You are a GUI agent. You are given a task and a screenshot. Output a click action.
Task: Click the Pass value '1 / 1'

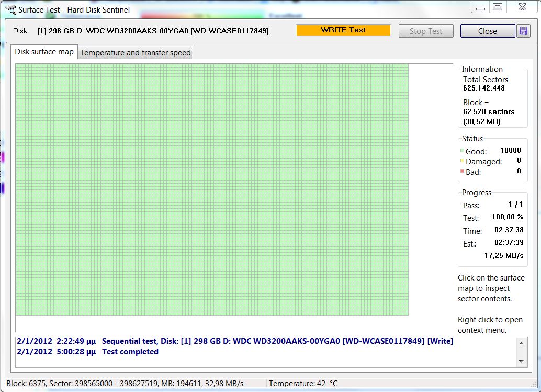pos(516,204)
